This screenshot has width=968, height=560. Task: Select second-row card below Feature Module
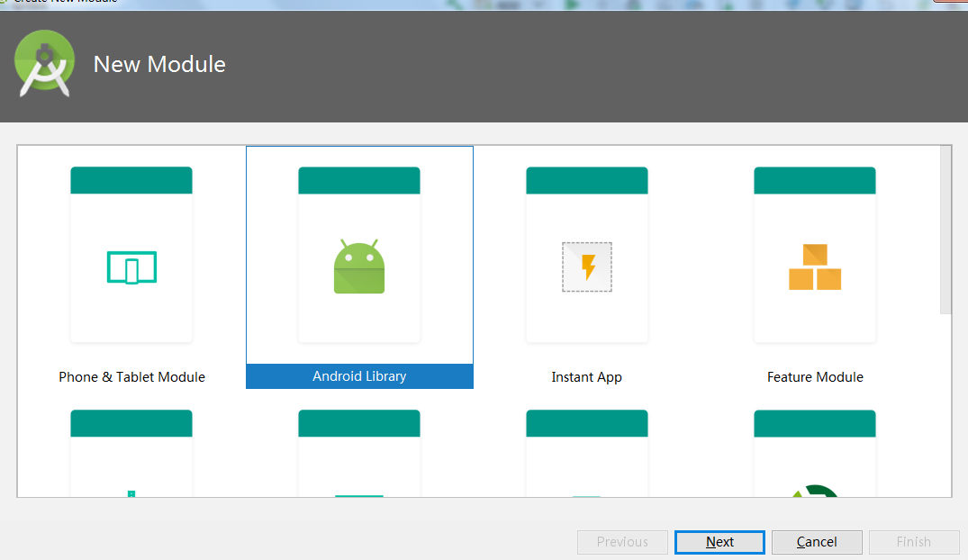(x=815, y=453)
